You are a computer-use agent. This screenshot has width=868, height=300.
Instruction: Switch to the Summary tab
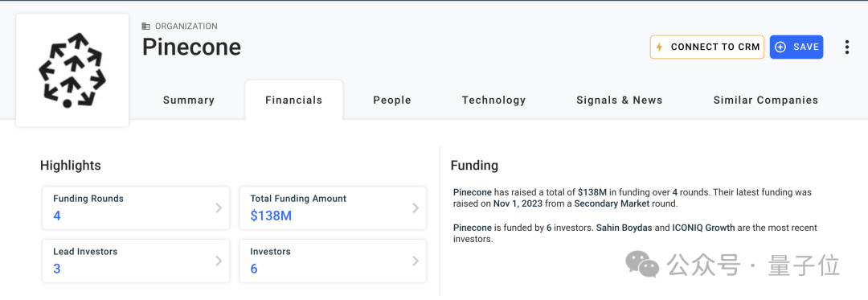[x=189, y=101]
